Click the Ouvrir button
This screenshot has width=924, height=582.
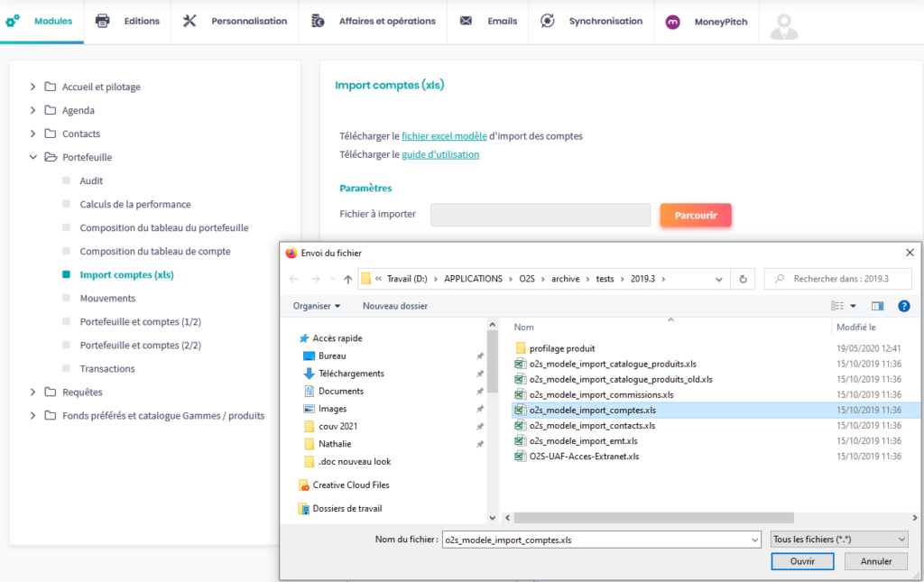[802, 561]
